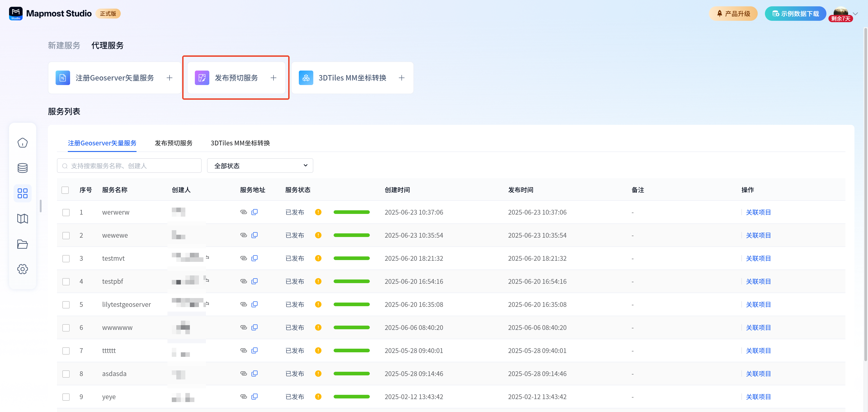
Task: Click the warning icon on wewewe row
Action: click(x=318, y=235)
